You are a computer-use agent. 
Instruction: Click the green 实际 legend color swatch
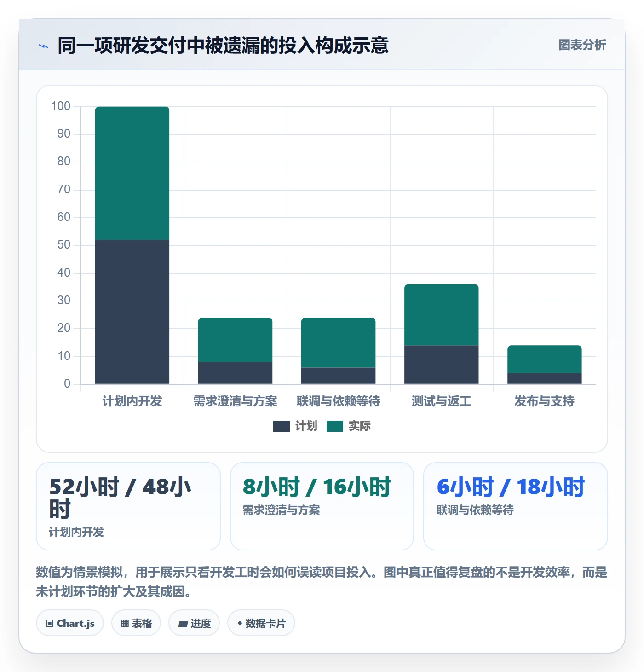[335, 426]
